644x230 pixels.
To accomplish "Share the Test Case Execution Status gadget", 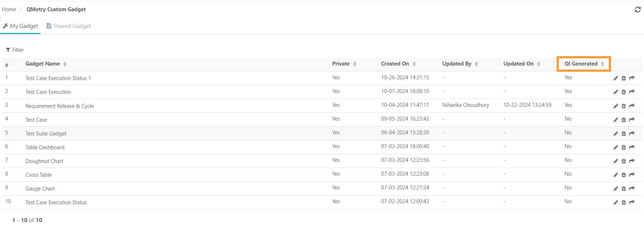I will click(x=632, y=202).
